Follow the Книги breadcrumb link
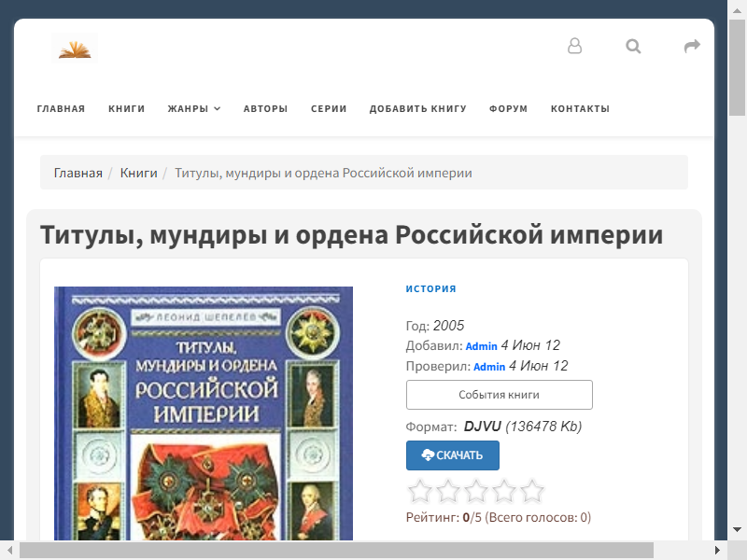The width and height of the screenshot is (747, 560). [x=138, y=173]
